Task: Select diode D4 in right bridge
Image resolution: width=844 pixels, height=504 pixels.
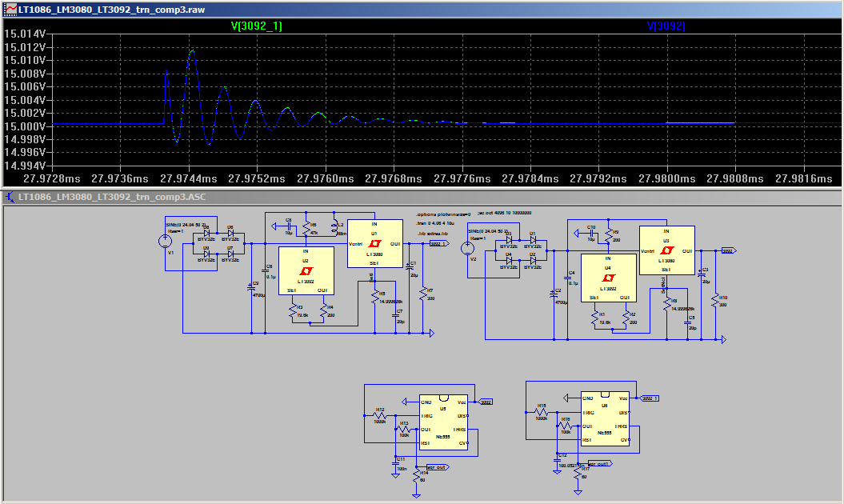Action: 509,261
